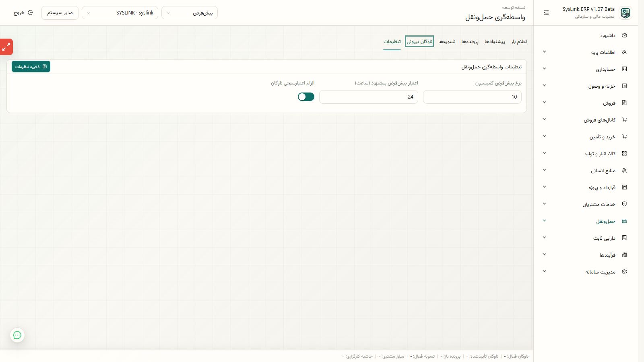Click the خرید و تأمین cart icon
644x362 pixels.
[624, 137]
